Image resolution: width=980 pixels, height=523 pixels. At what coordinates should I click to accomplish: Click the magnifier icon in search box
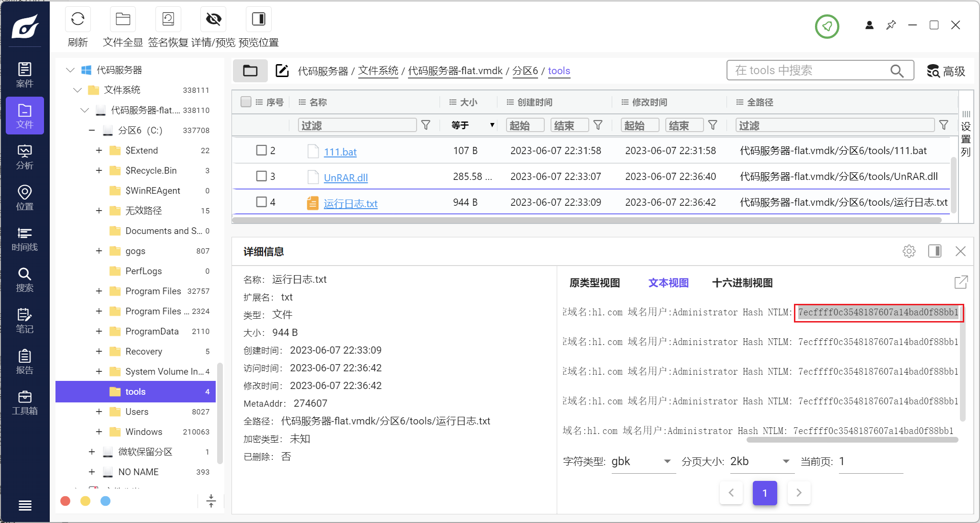[897, 71]
